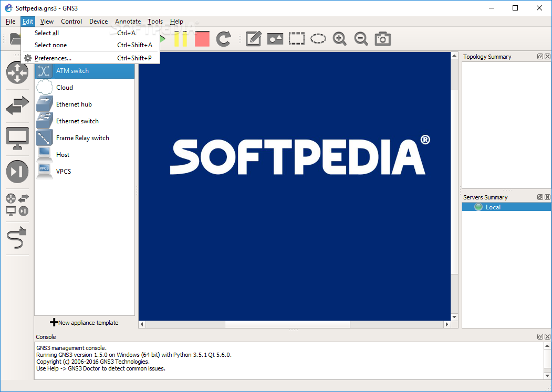
Task: Click the reload all devices icon
Action: (x=224, y=39)
